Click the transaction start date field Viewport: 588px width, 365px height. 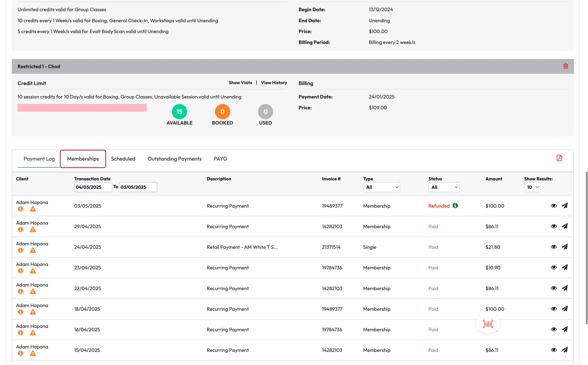[93, 187]
